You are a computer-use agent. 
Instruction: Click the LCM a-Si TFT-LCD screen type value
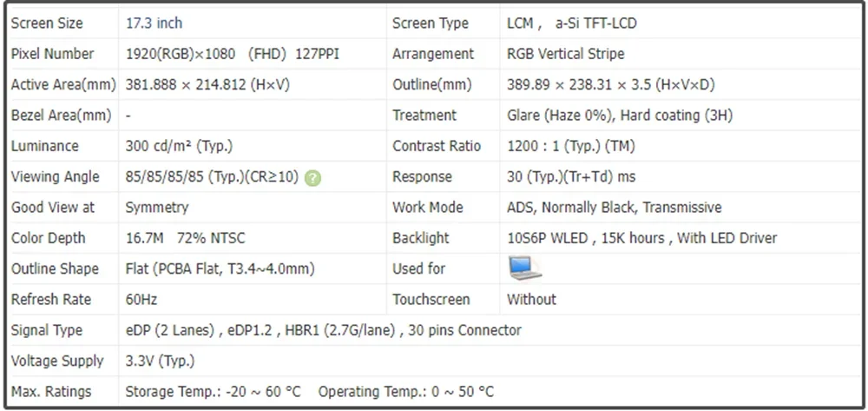coord(571,23)
